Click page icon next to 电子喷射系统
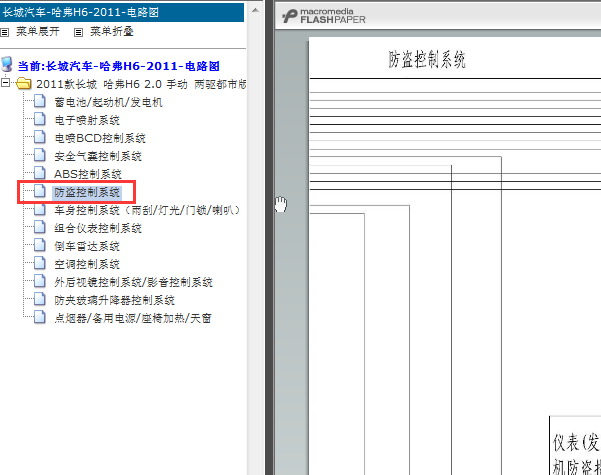 point(39,119)
